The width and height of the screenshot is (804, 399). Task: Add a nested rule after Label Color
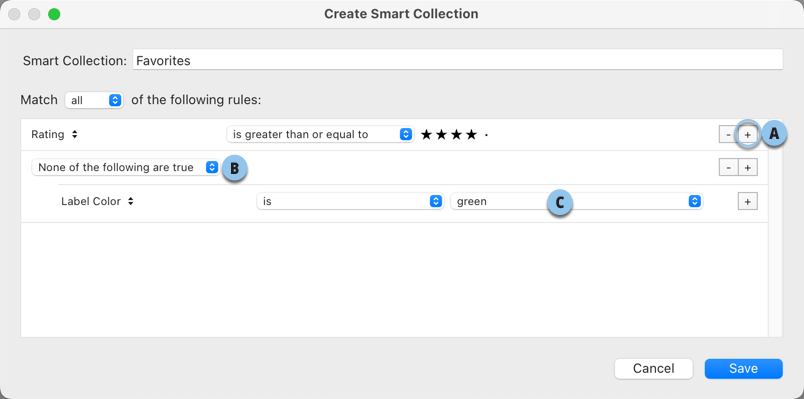(748, 202)
